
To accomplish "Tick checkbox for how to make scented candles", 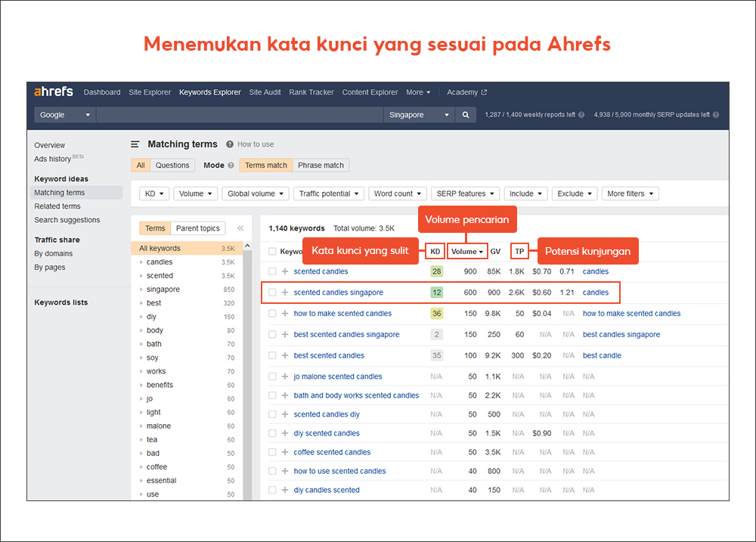I will (x=272, y=314).
